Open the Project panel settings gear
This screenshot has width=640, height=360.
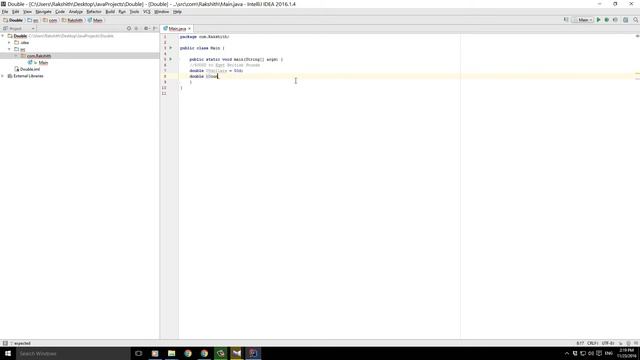146,29
